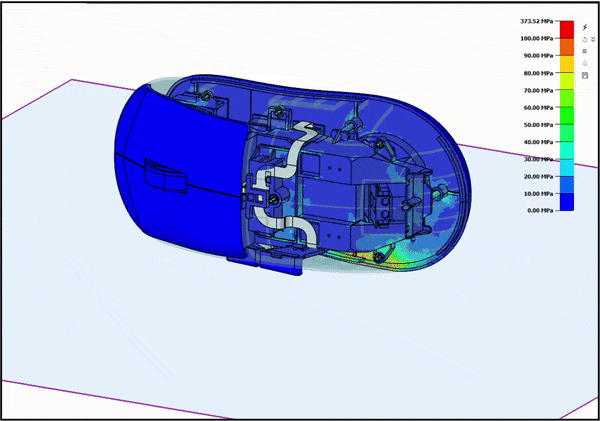600x421 pixels.
Task: Expand the legend double-chevron arrows
Action: (x=592, y=39)
